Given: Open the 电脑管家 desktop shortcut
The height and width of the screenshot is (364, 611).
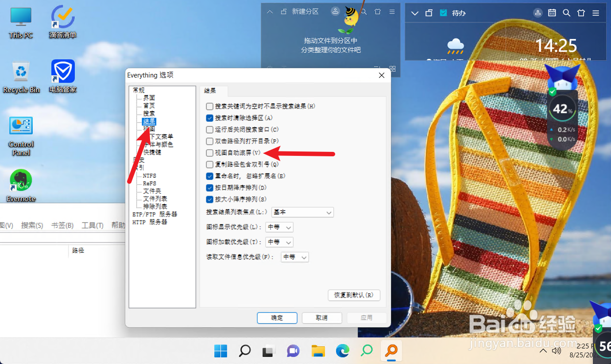Looking at the screenshot, I should pyautogui.click(x=63, y=76).
